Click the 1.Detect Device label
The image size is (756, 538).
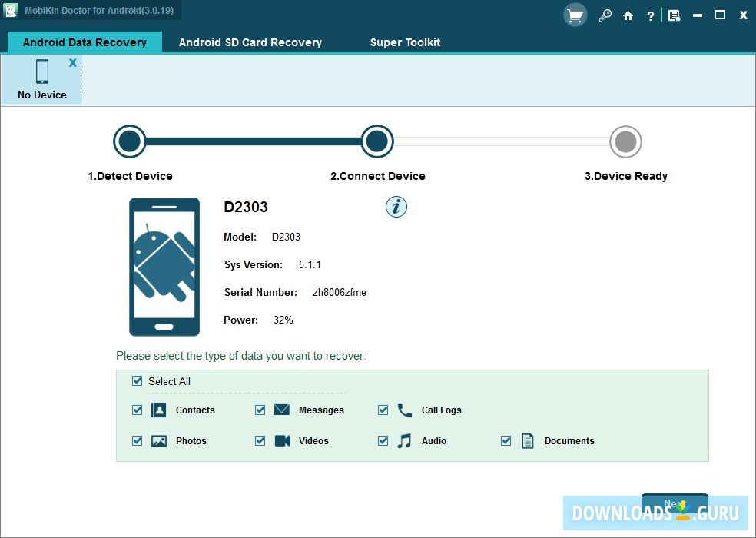(x=130, y=176)
